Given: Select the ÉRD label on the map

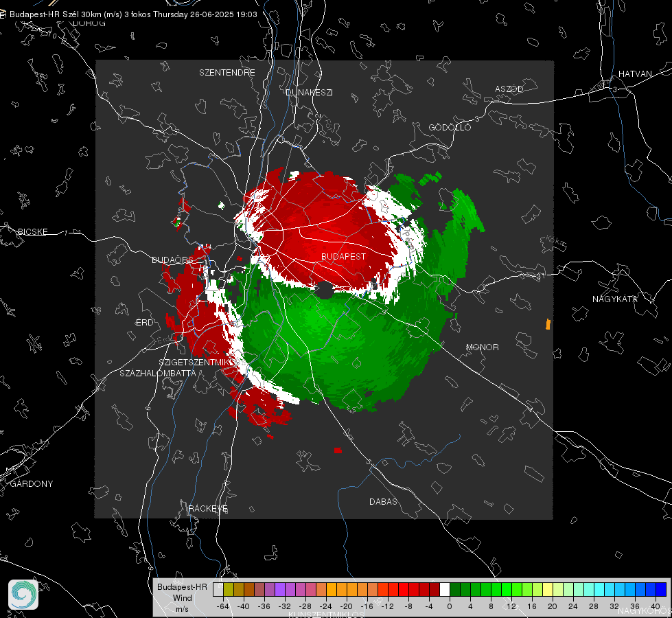Looking at the screenshot, I should coord(144,323).
